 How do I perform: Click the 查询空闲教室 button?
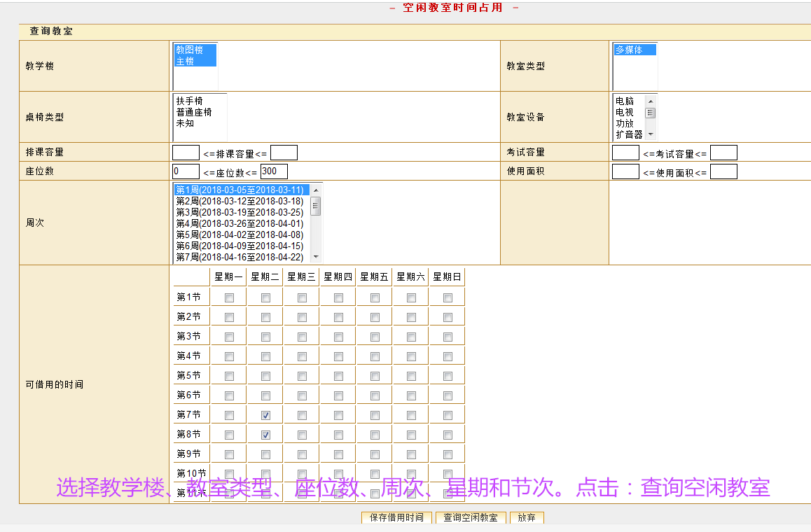point(470,518)
